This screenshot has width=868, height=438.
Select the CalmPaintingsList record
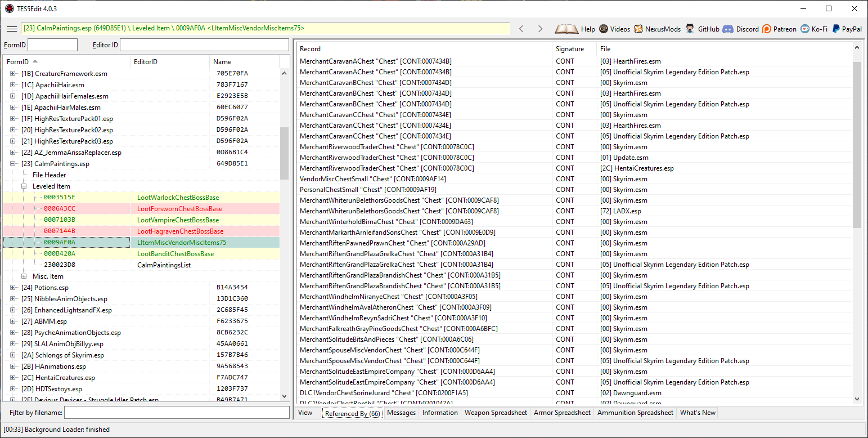click(x=141, y=265)
